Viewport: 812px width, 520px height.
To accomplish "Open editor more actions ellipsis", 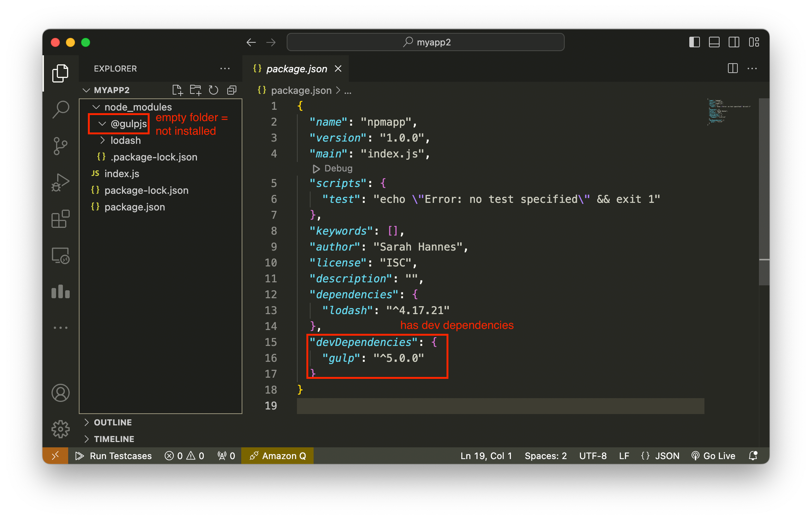I will (752, 69).
